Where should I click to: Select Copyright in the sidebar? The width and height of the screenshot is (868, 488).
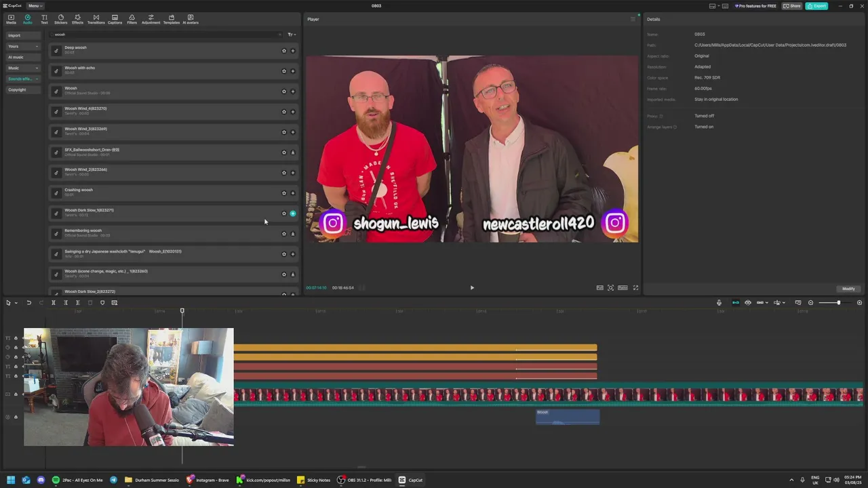tap(23, 89)
